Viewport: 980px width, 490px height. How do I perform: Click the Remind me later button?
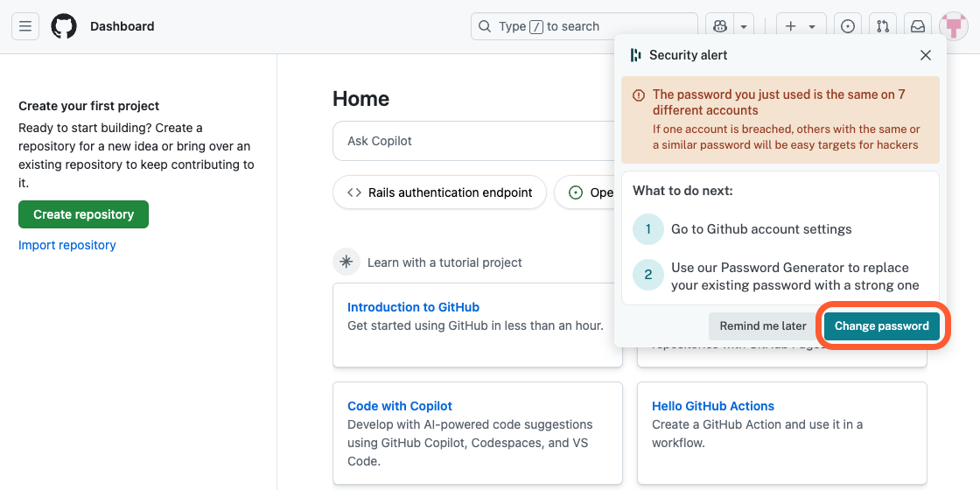tap(763, 326)
